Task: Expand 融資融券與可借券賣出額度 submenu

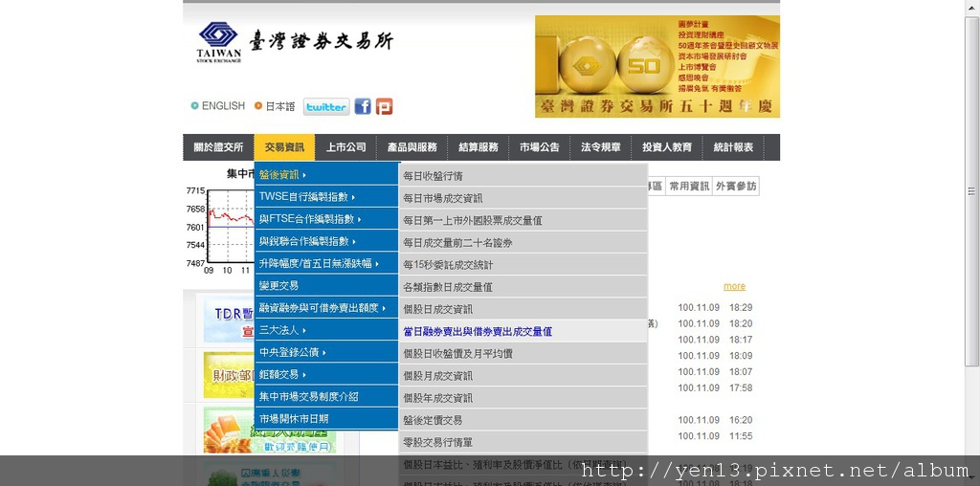Action: click(x=326, y=308)
